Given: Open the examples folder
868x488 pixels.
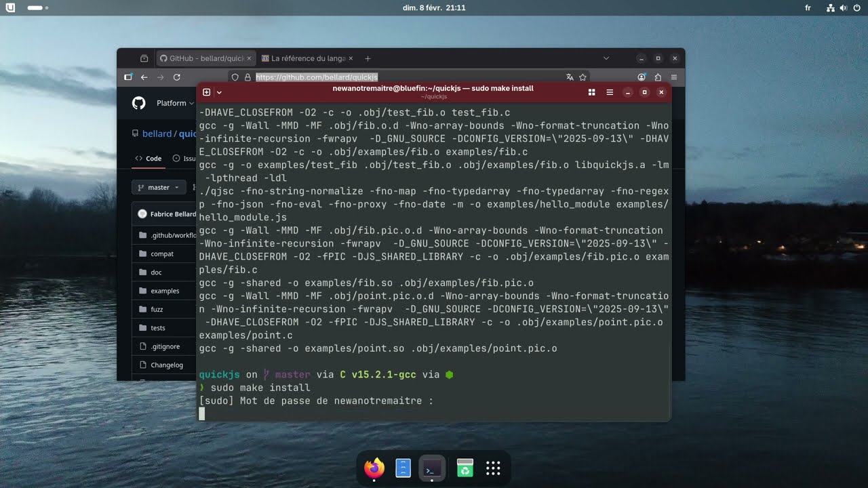Looking at the screenshot, I should 165,291.
